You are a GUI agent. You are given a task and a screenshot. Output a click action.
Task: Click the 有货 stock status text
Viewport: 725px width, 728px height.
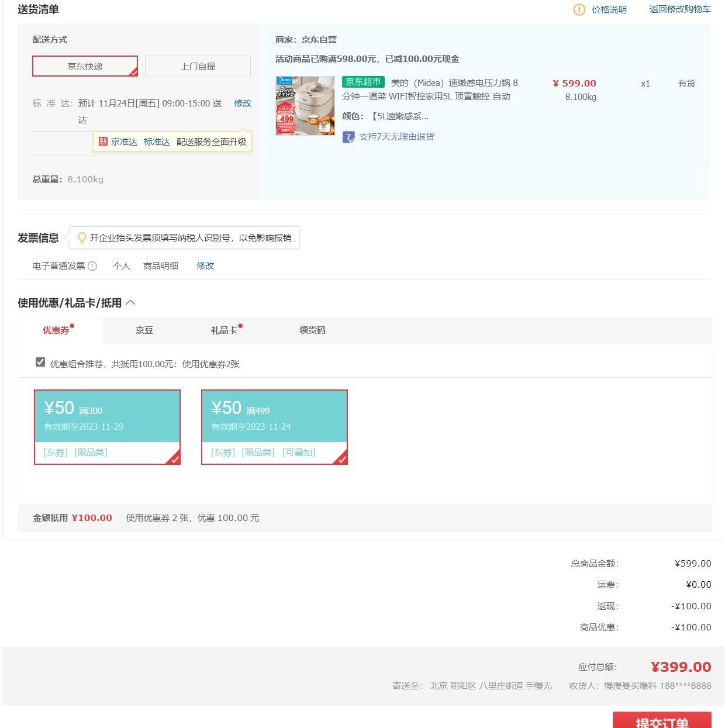(x=686, y=84)
